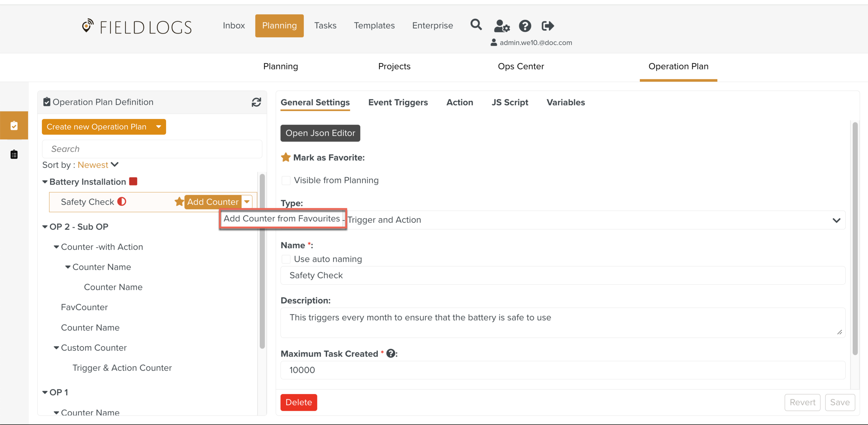
Task: Check the Use auto naming box
Action: tap(286, 259)
